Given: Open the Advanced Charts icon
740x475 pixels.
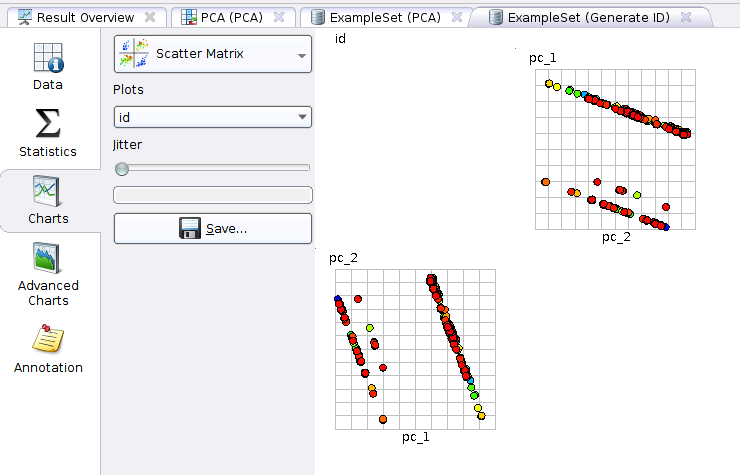Looking at the screenshot, I should 48,258.
